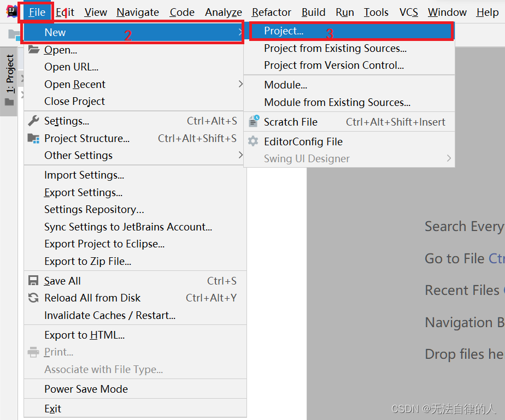Click the IntelliJ IDEA logo at top-left
505x420 pixels.
(11, 10)
